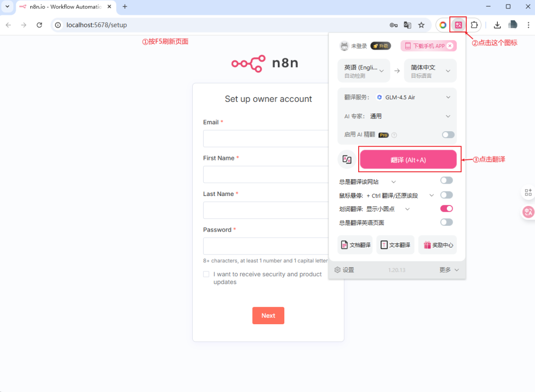Image resolution: width=535 pixels, height=392 pixels.
Task: Click the colorful circle extension icon
Action: click(x=442, y=25)
